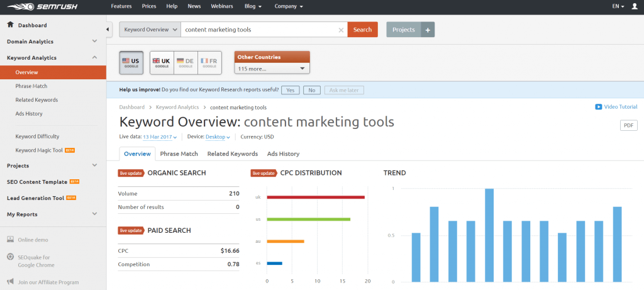
Task: Open News in top menu
Action: tap(194, 6)
